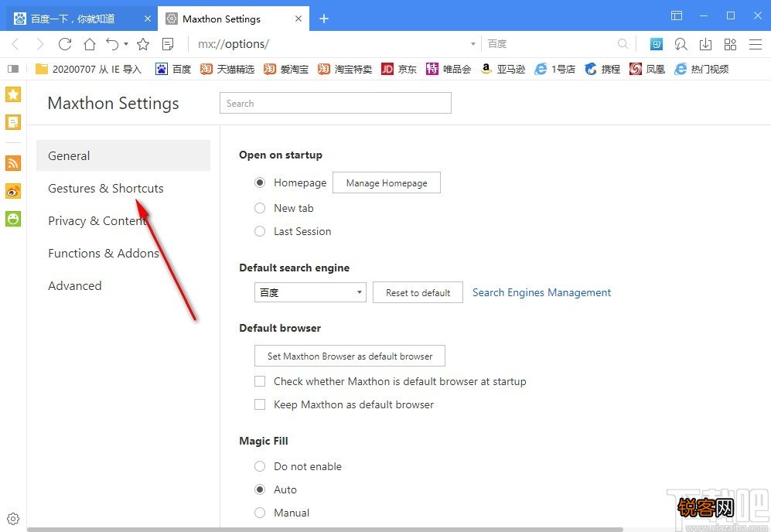Open the Search Engines Management link
The image size is (771, 532).
pyautogui.click(x=541, y=292)
